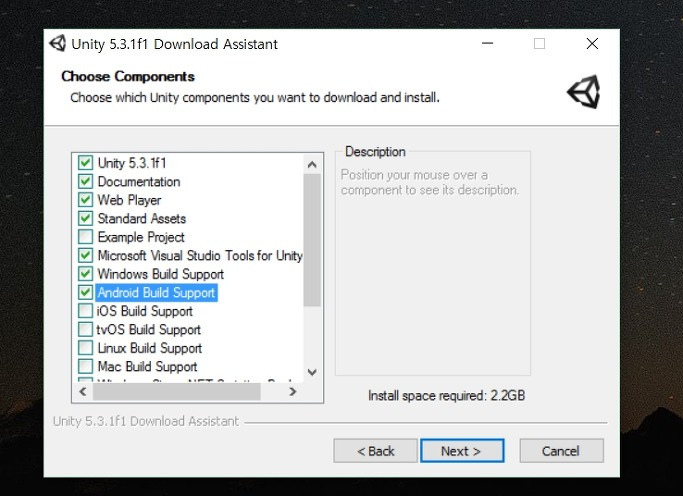This screenshot has width=683, height=496.
Task: Click the horizontal scroll right arrow
Action: (x=293, y=391)
